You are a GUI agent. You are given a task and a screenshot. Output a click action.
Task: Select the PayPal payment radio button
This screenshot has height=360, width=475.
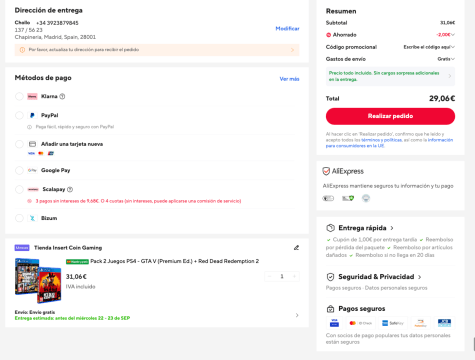[19, 115]
